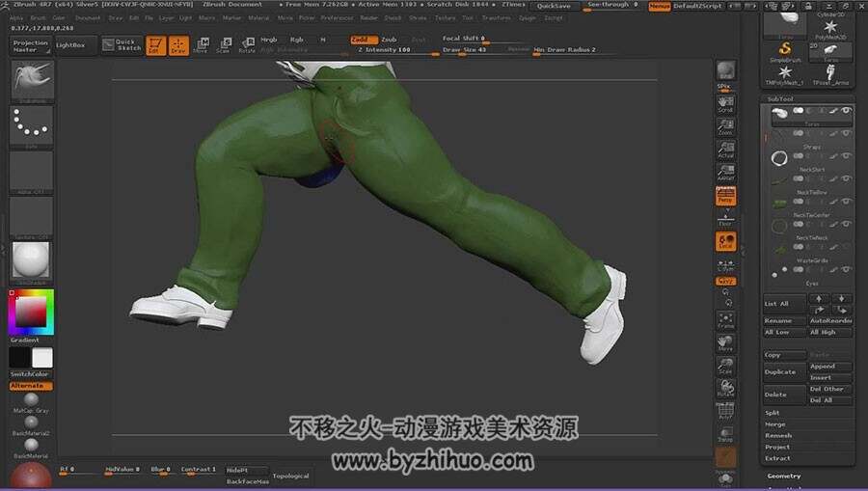Open the Alpha menu
Viewport: 868px width, 491px height.
tap(16, 18)
